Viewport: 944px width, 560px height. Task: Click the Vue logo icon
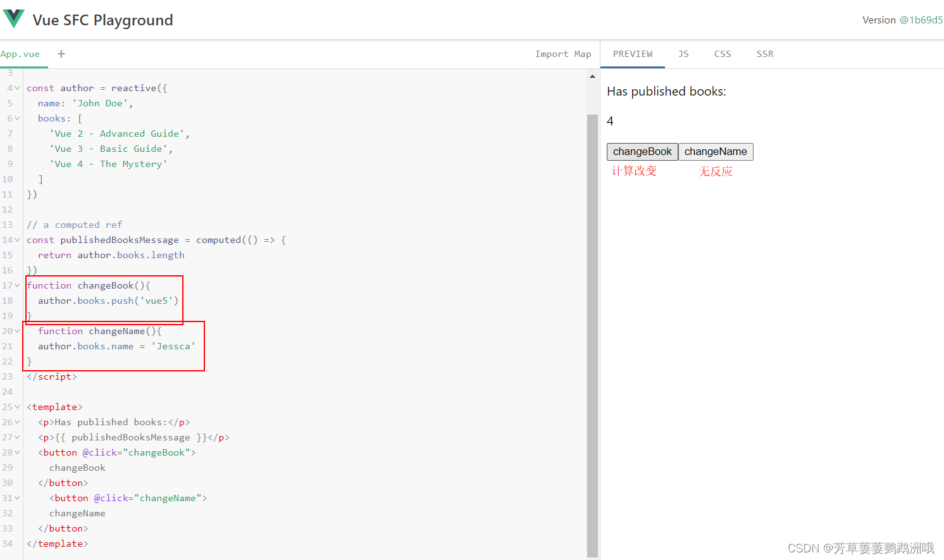(x=14, y=19)
